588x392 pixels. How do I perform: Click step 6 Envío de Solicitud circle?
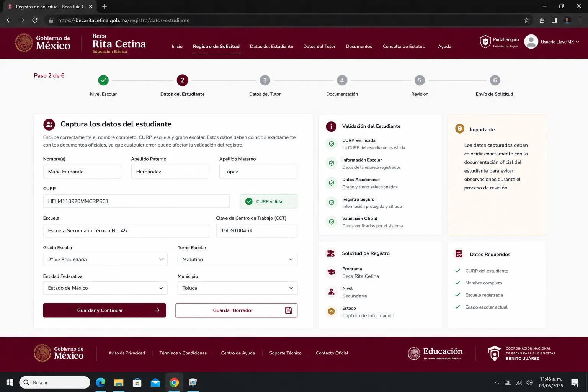coord(495,80)
